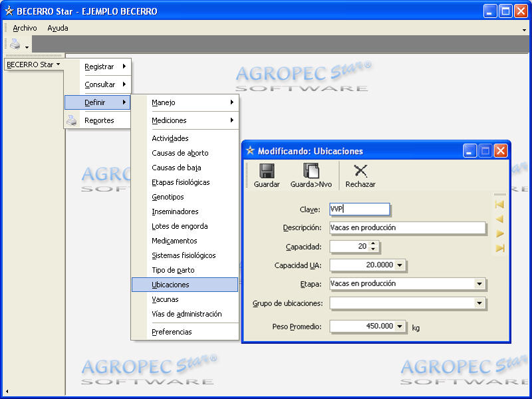Choose Actividades from the Definir submenu
Viewport: 532px width, 399px height.
185,138
